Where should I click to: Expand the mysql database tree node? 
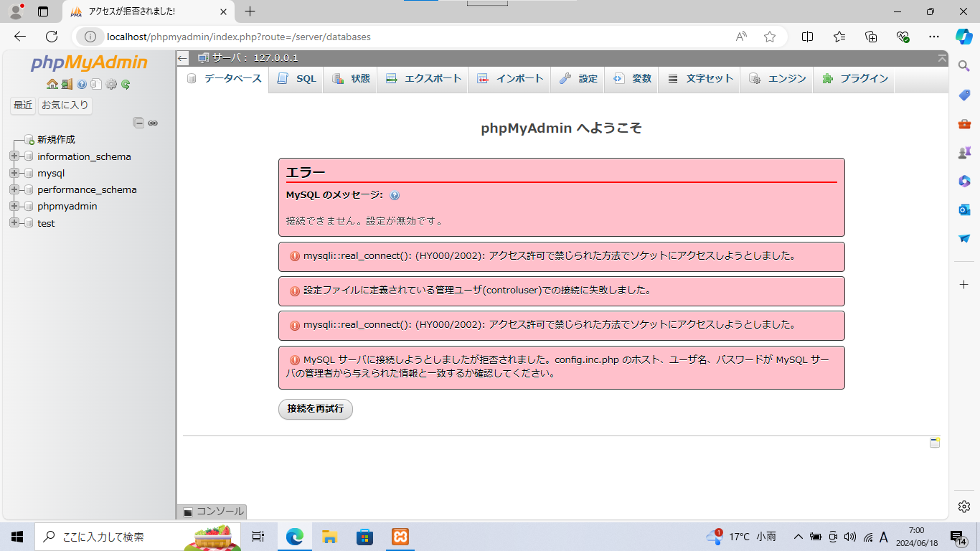point(14,173)
